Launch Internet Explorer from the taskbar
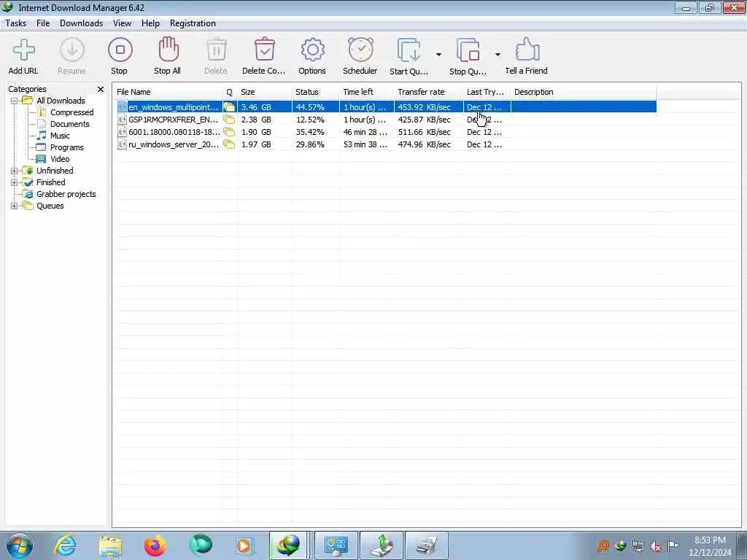Image resolution: width=747 pixels, height=560 pixels. point(65,545)
